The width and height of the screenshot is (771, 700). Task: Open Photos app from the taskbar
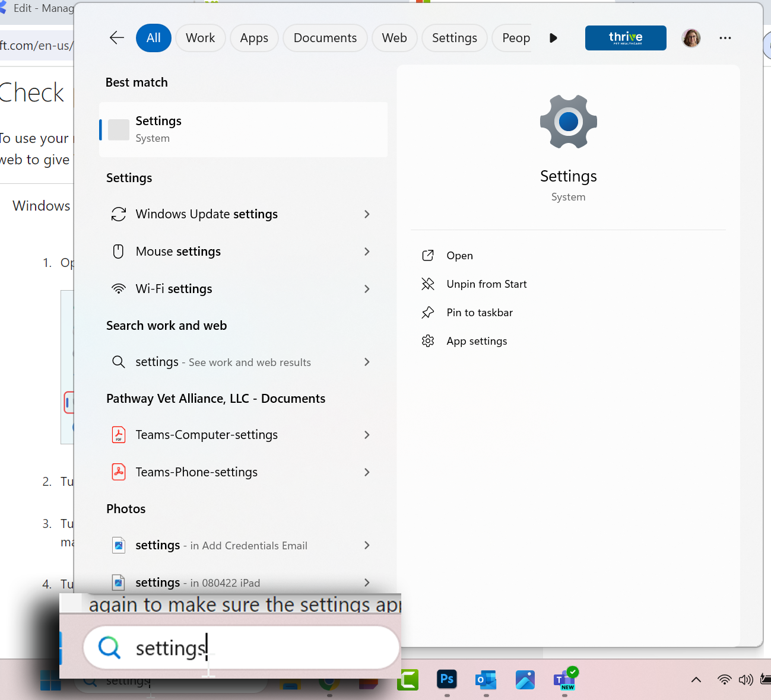[525, 680]
